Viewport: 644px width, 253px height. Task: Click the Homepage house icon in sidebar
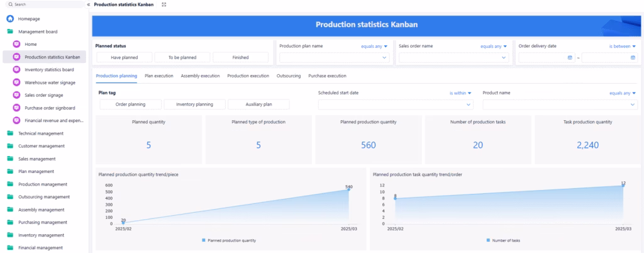click(x=10, y=19)
